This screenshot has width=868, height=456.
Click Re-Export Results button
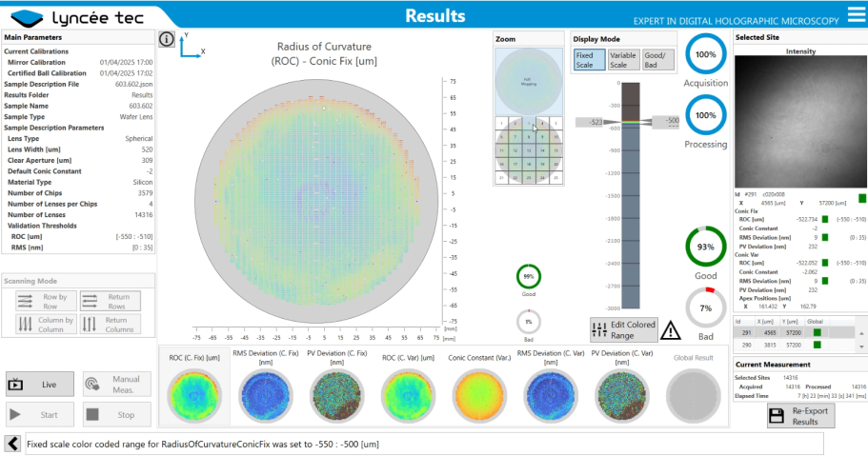point(799,416)
